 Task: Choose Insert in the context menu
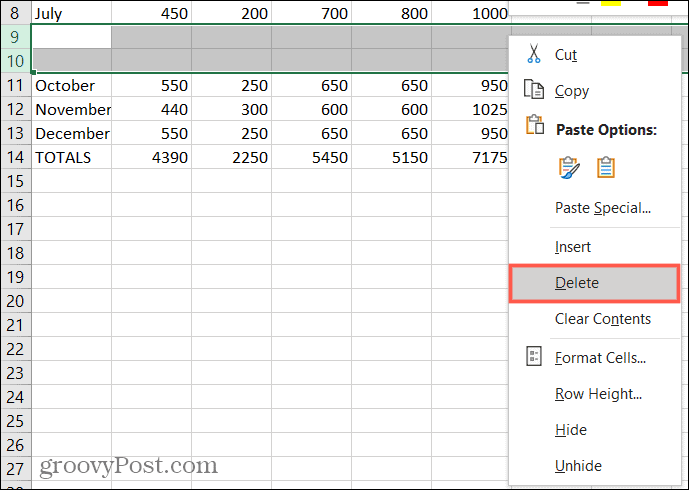click(x=594, y=247)
